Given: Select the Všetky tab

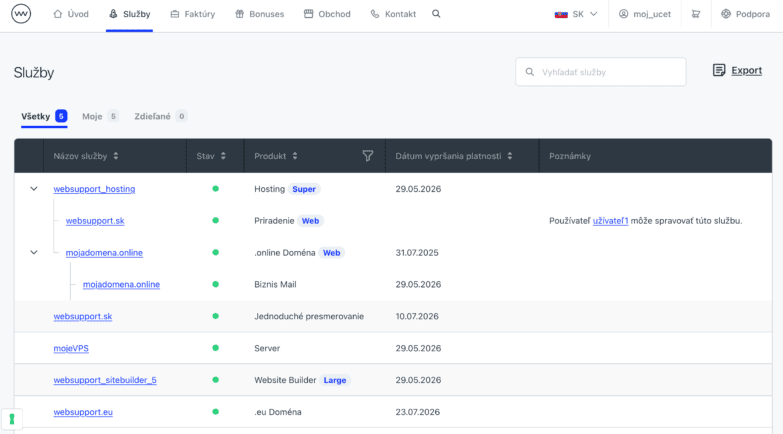Looking at the screenshot, I should click(44, 116).
